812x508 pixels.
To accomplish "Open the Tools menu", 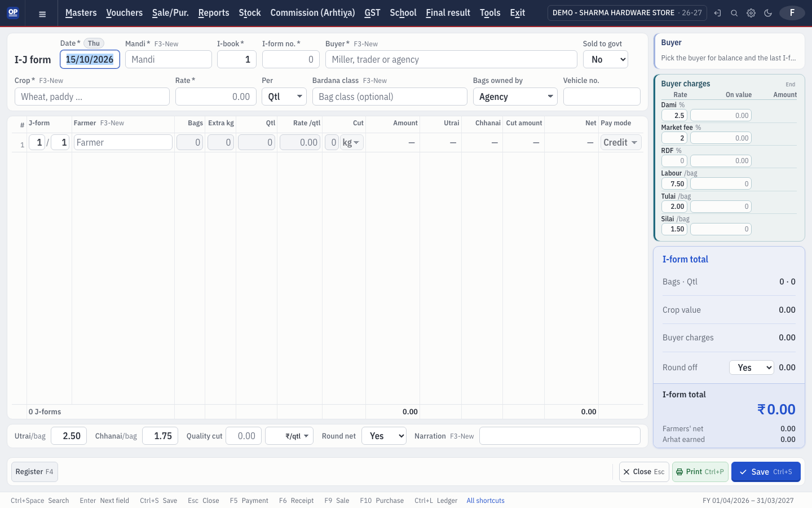I will point(490,12).
